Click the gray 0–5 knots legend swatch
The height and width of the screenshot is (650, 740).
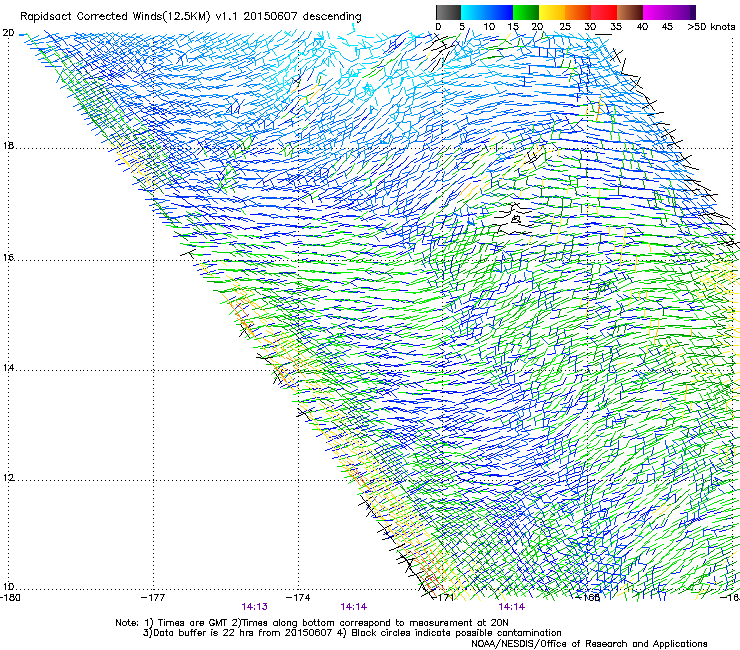[448, 12]
